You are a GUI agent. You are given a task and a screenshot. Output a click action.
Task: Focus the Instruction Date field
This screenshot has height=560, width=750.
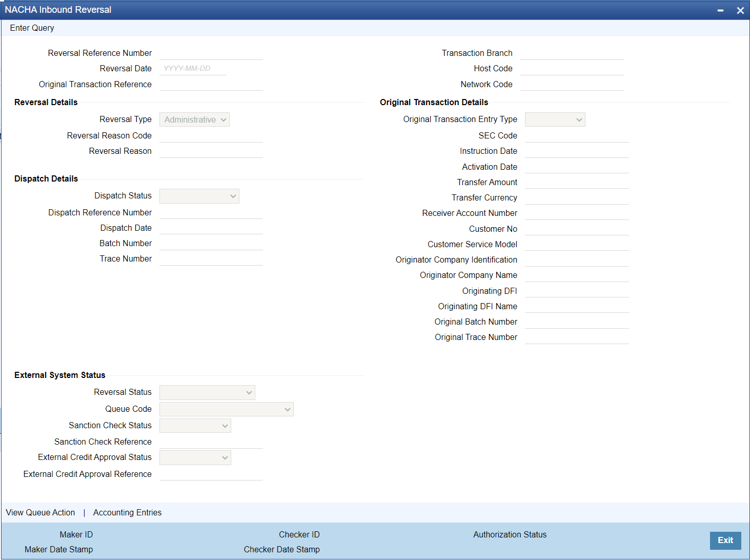click(x=577, y=151)
